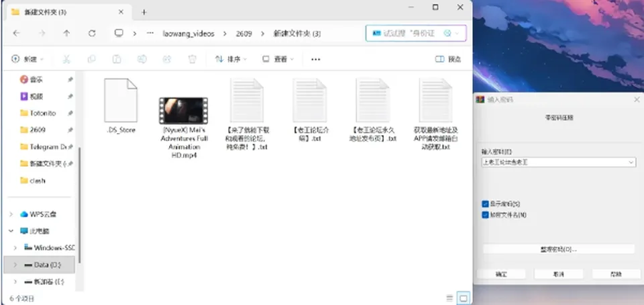The width and height of the screenshot is (644, 305).
Task: Expand the Data (D:) drive node
Action: pyautogui.click(x=15, y=265)
